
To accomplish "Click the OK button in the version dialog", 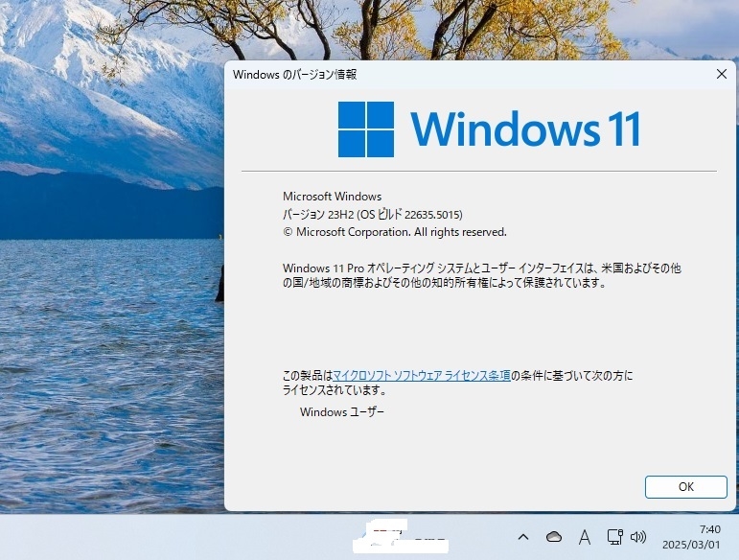I will pyautogui.click(x=685, y=486).
